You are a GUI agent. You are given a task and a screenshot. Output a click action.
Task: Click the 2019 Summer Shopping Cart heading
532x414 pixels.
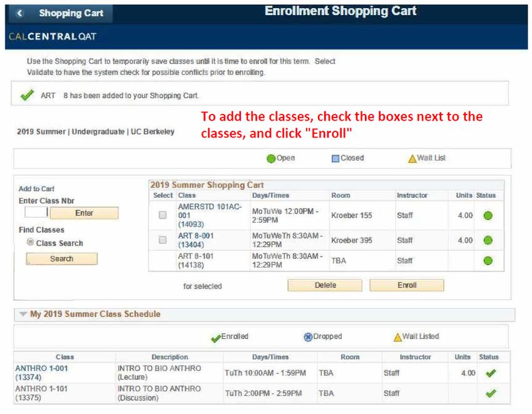[x=207, y=184]
